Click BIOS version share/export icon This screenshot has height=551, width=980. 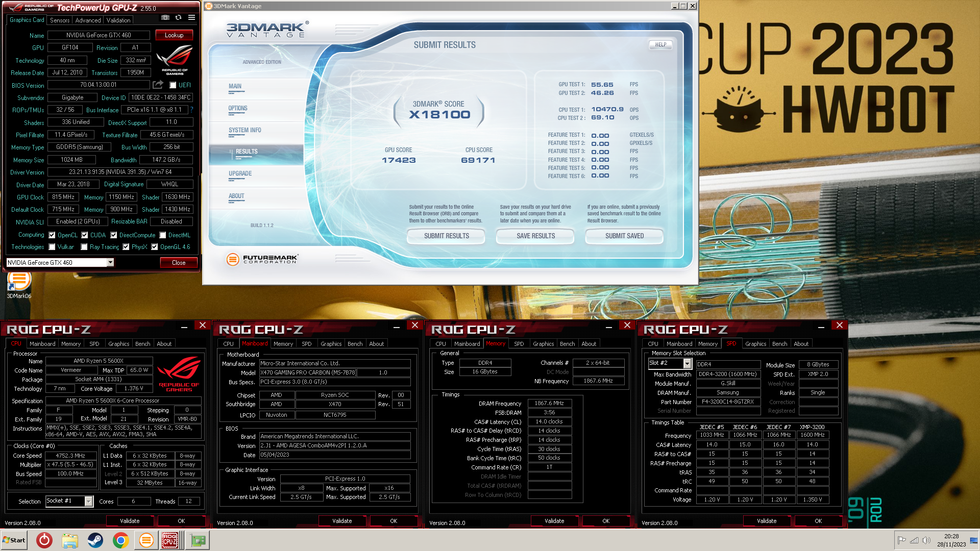coord(158,85)
